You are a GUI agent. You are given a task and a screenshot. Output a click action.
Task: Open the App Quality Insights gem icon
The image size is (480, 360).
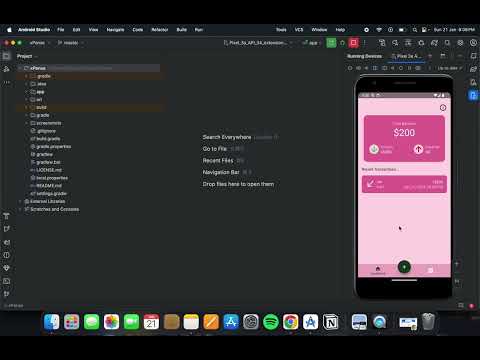pyautogui.click(x=6, y=268)
